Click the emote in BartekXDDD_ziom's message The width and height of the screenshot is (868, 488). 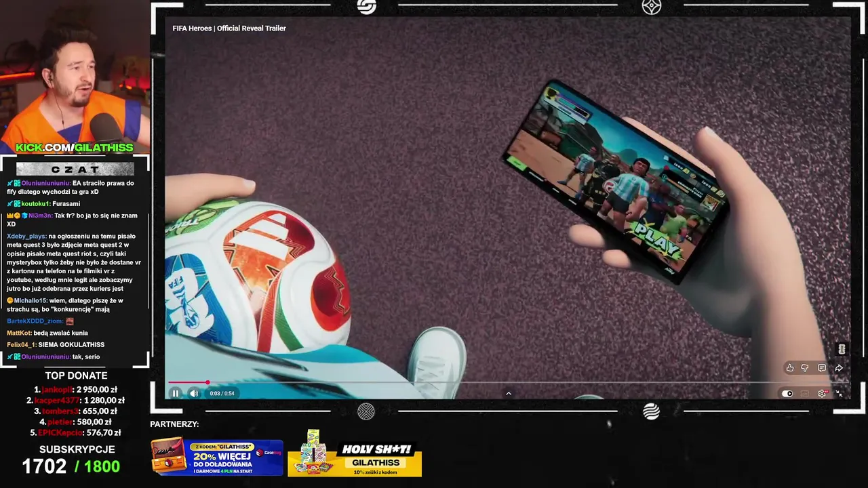70,321
